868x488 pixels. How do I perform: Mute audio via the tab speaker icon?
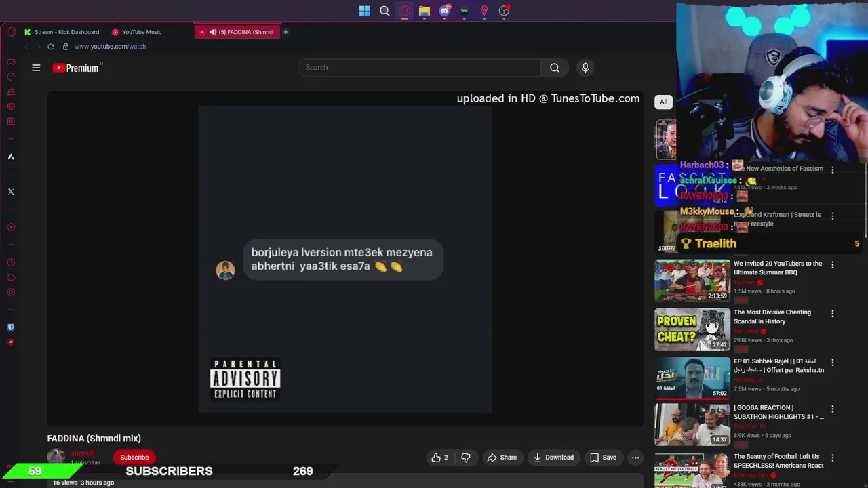[x=213, y=32]
